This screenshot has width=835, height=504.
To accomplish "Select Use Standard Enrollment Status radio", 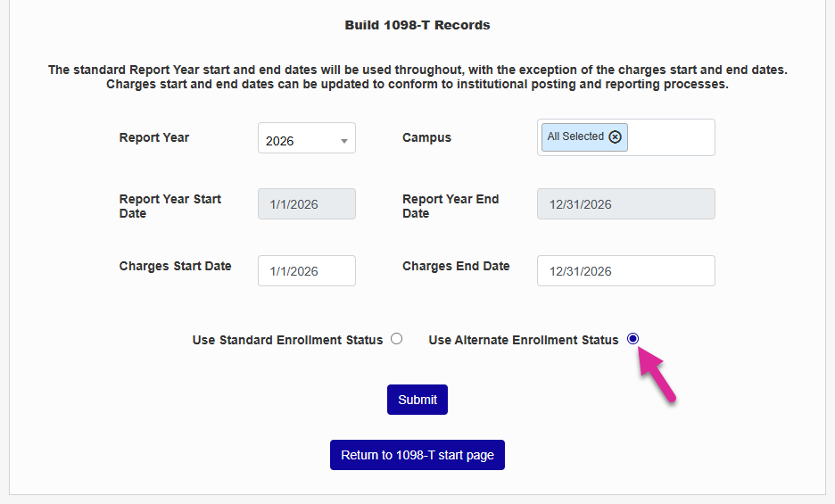I will [397, 339].
